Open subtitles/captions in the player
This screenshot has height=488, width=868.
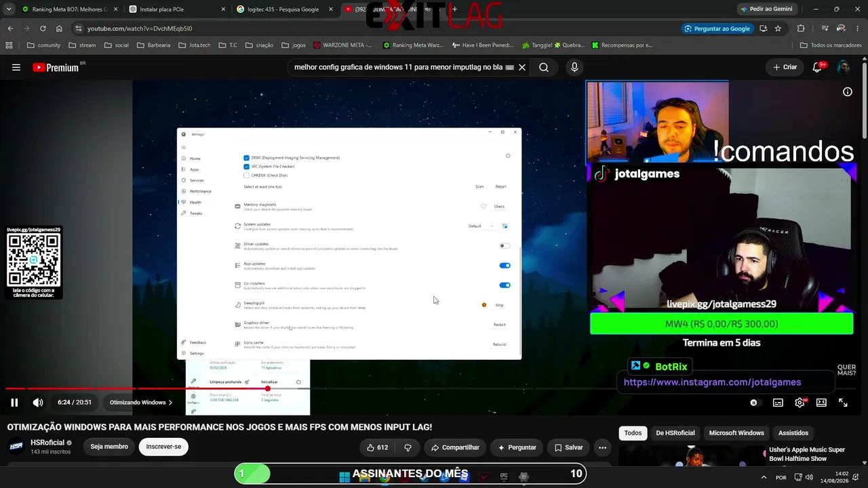point(778,403)
